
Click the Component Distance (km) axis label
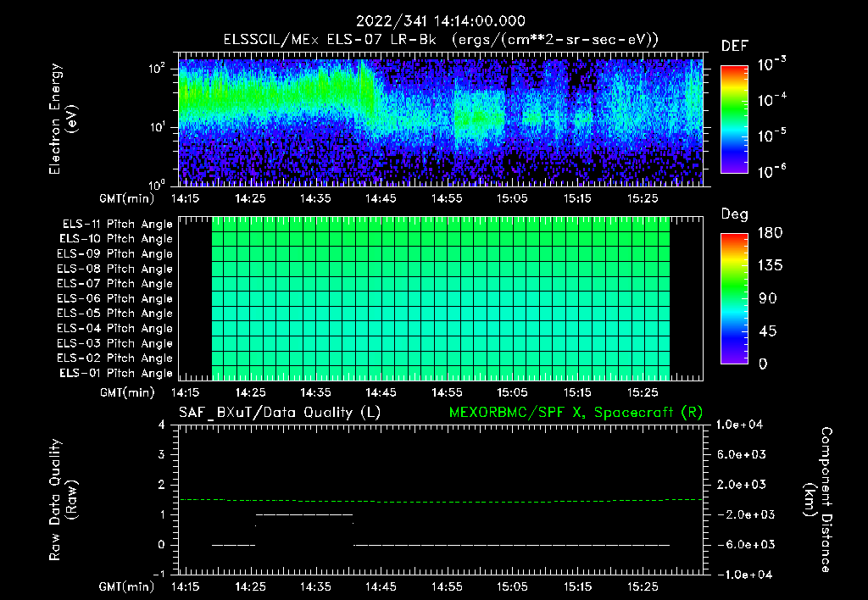(x=818, y=500)
